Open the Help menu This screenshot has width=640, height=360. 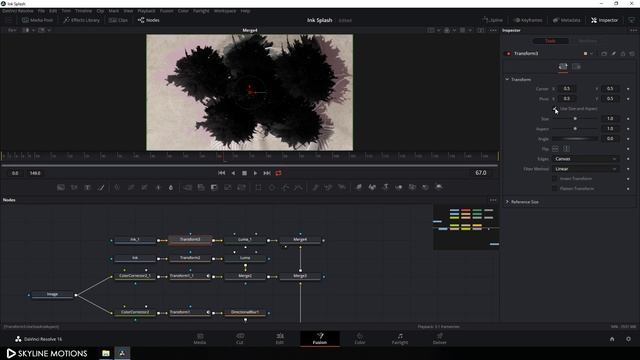pos(245,11)
